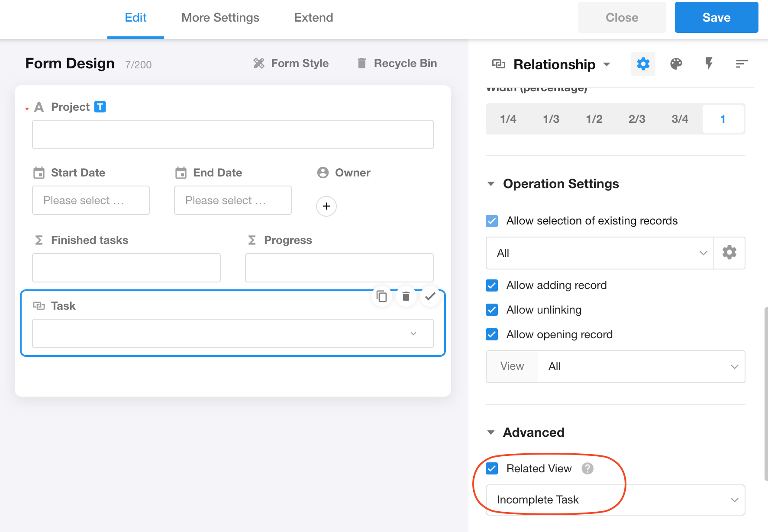The height and width of the screenshot is (532, 768).
Task: Set field width to 1/2
Action: pyautogui.click(x=594, y=119)
